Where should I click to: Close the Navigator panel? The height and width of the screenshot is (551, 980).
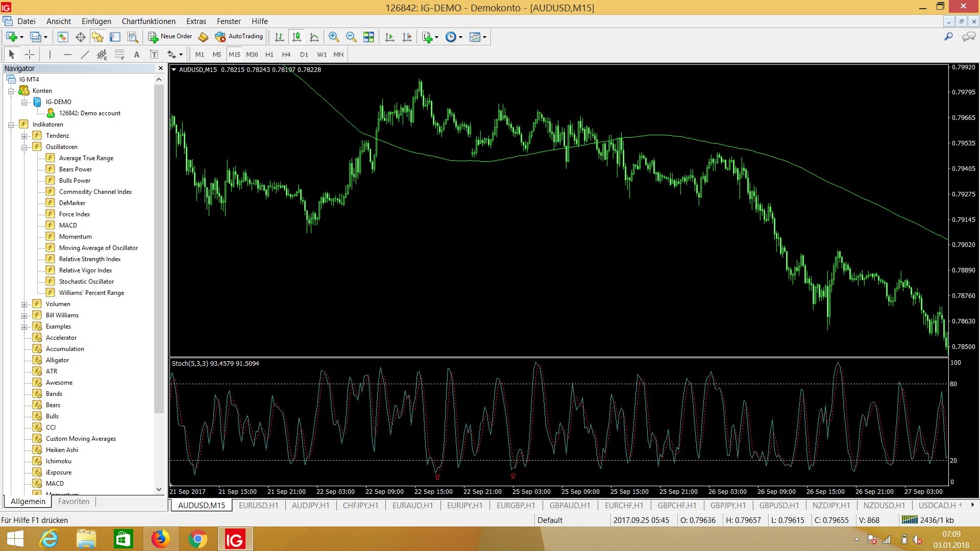(x=161, y=68)
